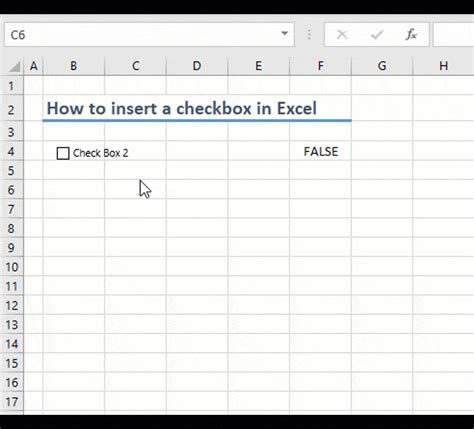The height and width of the screenshot is (429, 474).
Task: Select row 15 header
Action: click(12, 363)
